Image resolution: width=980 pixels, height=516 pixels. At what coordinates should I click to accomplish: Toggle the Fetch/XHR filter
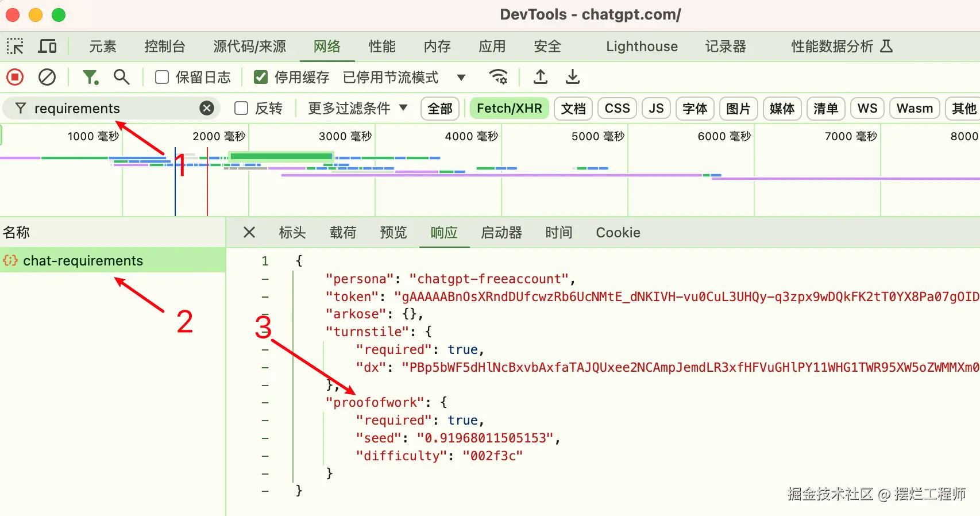click(x=510, y=108)
